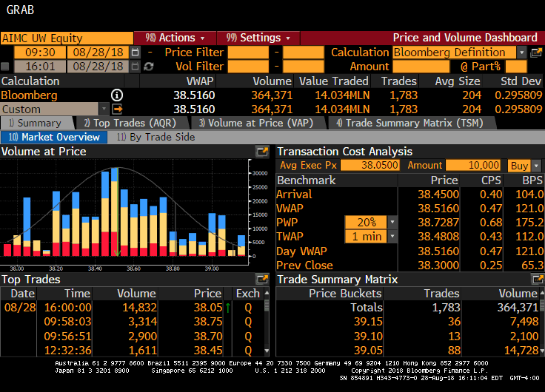Image resolution: width=545 pixels, height=392 pixels.
Task: Open the Calculation Bloomberg Definition dropdown
Action: pos(521,53)
